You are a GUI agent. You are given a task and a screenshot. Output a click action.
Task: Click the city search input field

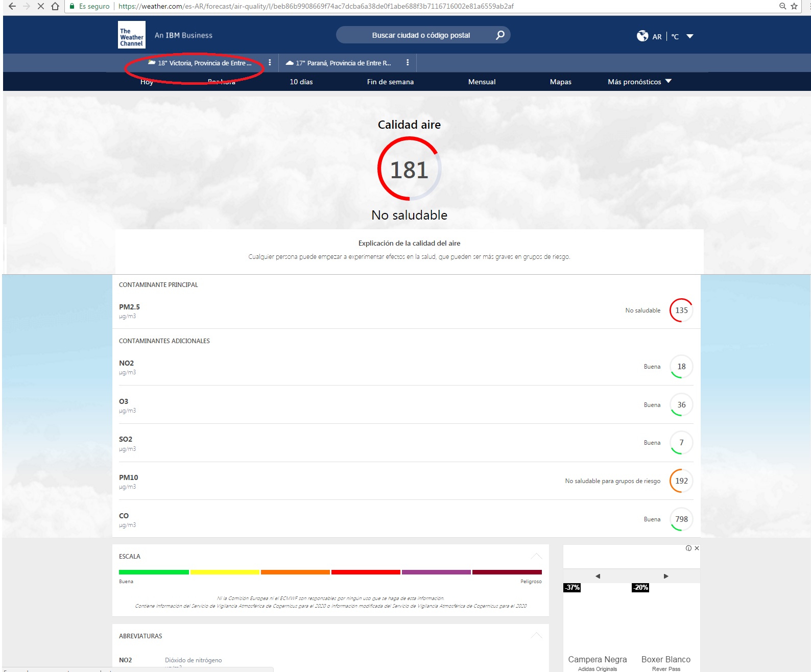(x=420, y=35)
